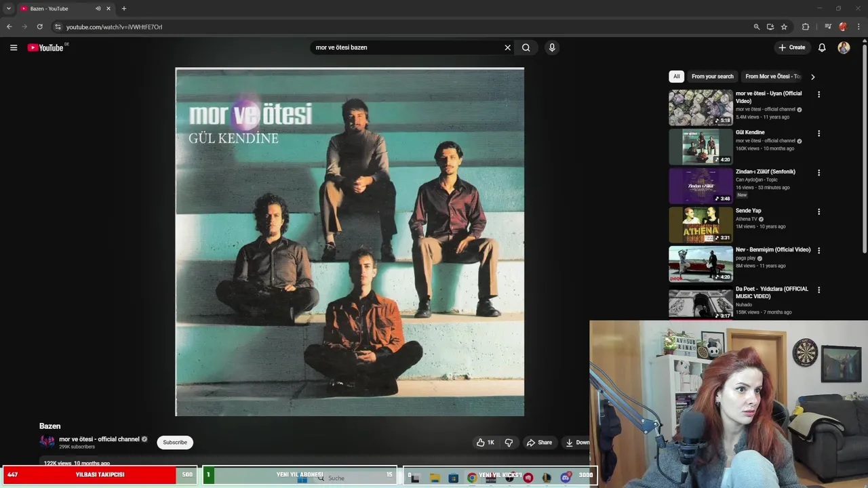Open Discord from the Windows taskbar

566,478
